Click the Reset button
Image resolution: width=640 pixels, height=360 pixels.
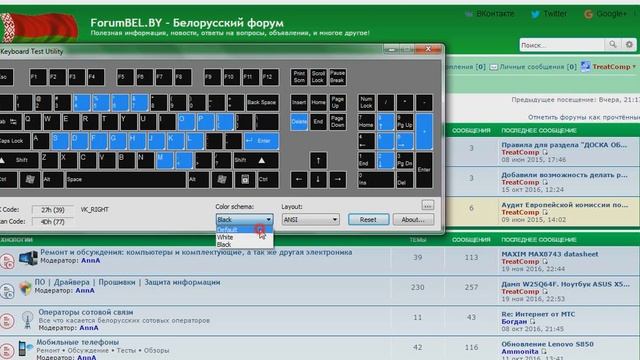(x=368, y=220)
